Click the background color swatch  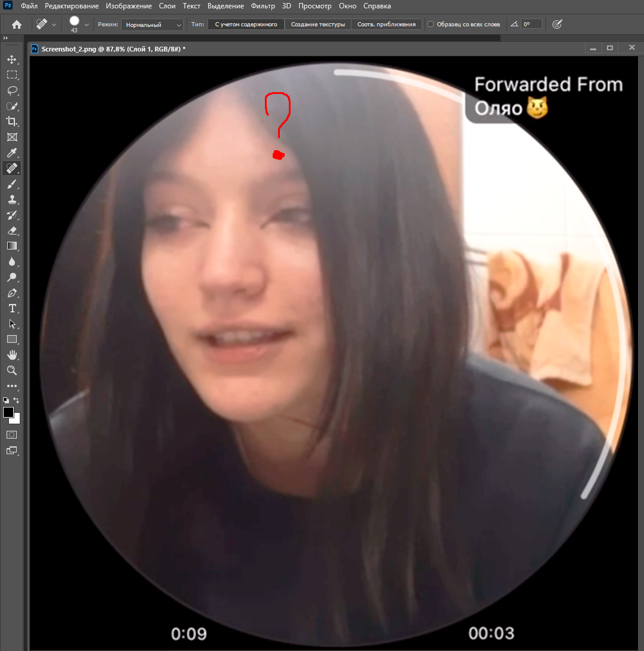pos(17,420)
